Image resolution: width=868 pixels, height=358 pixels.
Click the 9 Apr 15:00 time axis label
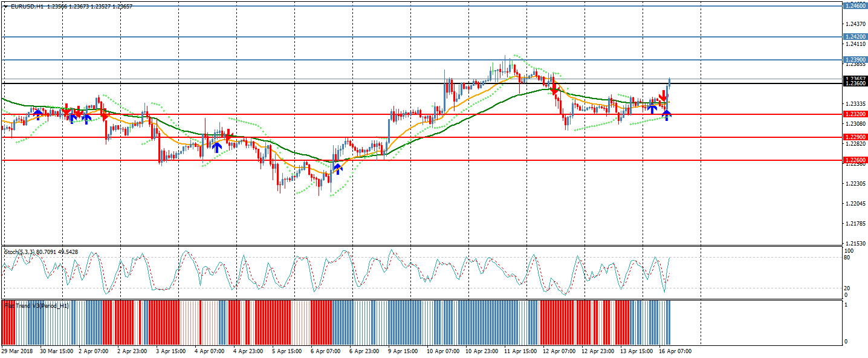click(404, 351)
